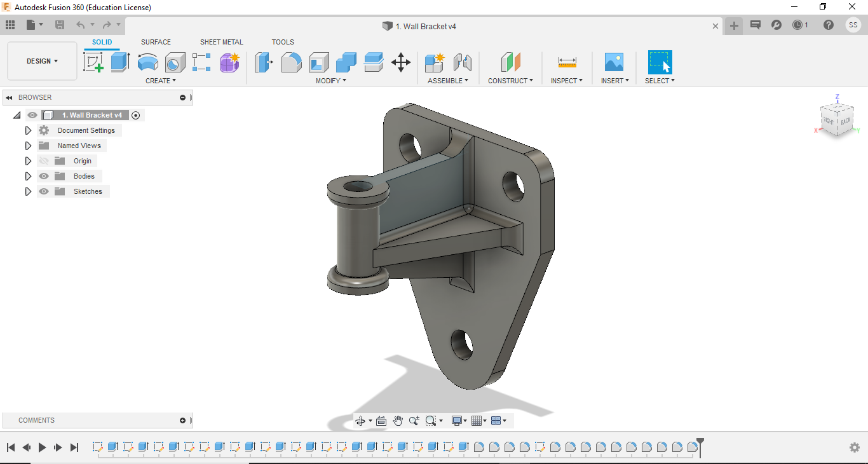
Task: Expand the Origin folder
Action: click(28, 161)
